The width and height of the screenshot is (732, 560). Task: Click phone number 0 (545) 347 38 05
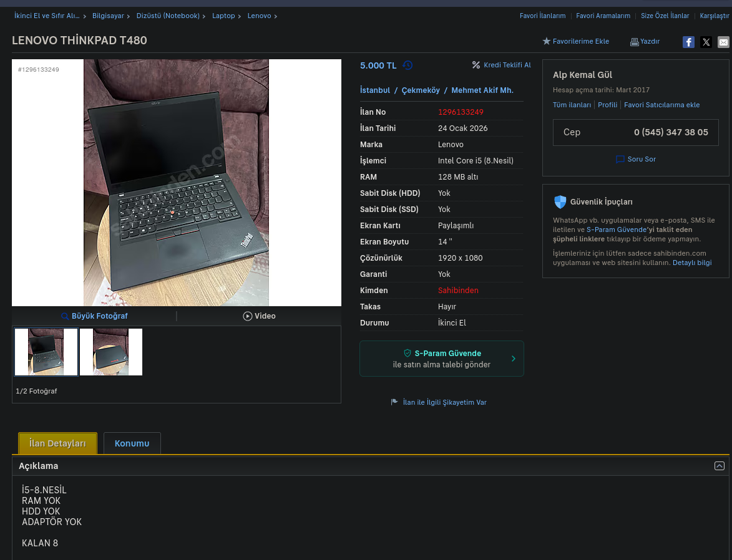coord(671,132)
